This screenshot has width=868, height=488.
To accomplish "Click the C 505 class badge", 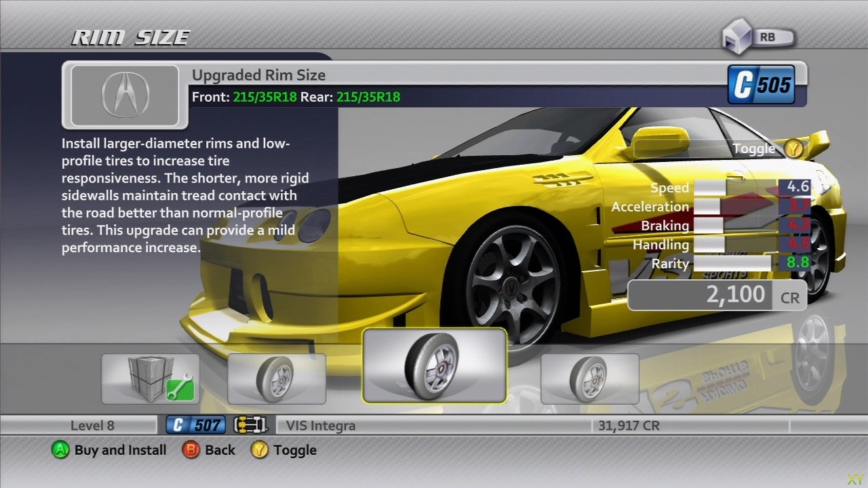I will coord(762,85).
